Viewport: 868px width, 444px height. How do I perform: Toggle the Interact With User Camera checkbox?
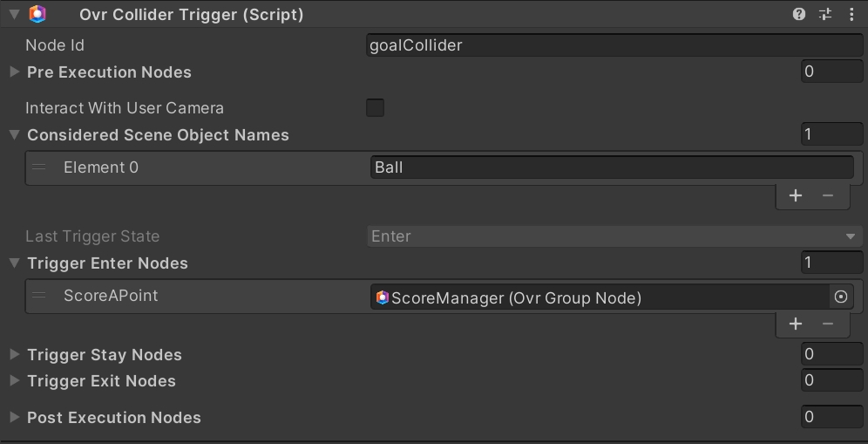375,108
